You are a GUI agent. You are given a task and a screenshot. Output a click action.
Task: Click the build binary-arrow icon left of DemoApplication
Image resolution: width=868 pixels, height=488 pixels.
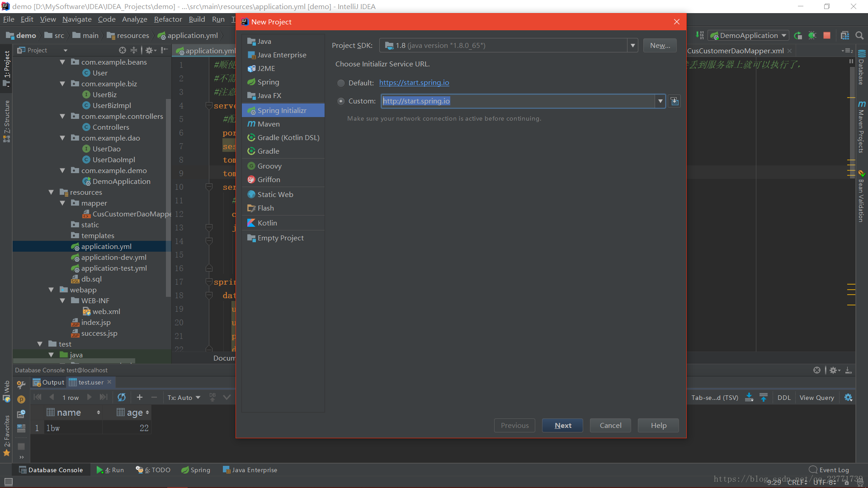pos(700,35)
